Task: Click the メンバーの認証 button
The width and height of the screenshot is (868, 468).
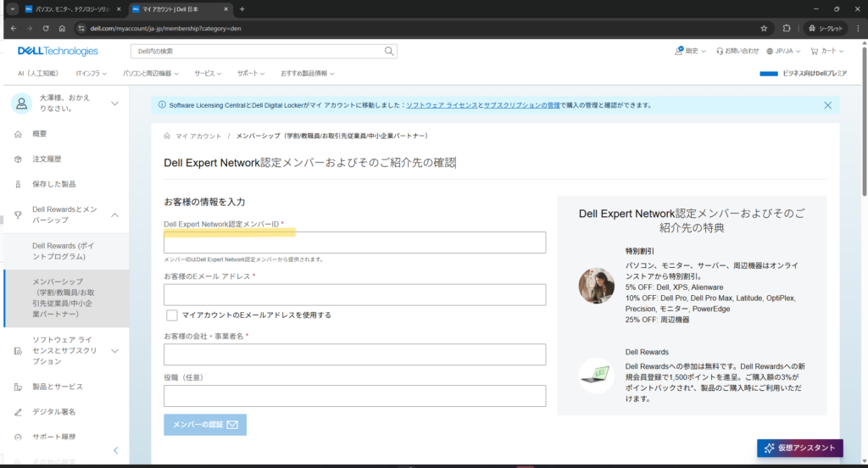Action: 204,424
